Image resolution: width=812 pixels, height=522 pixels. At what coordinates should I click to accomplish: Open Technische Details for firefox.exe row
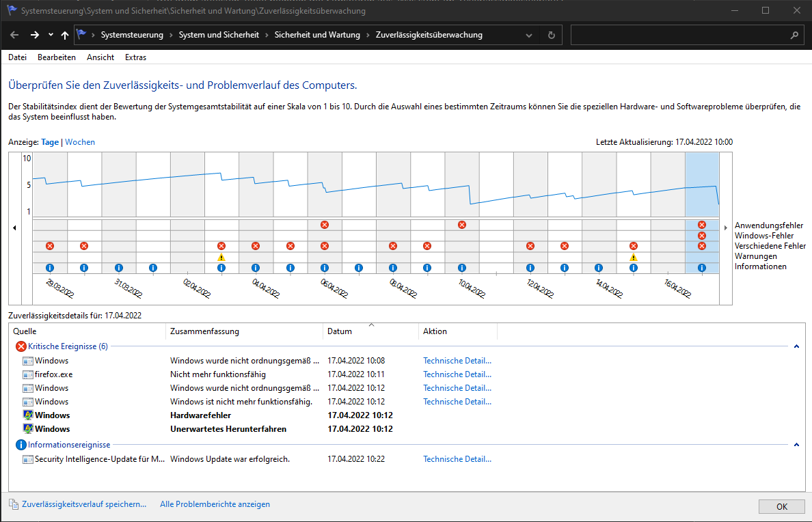(x=457, y=374)
